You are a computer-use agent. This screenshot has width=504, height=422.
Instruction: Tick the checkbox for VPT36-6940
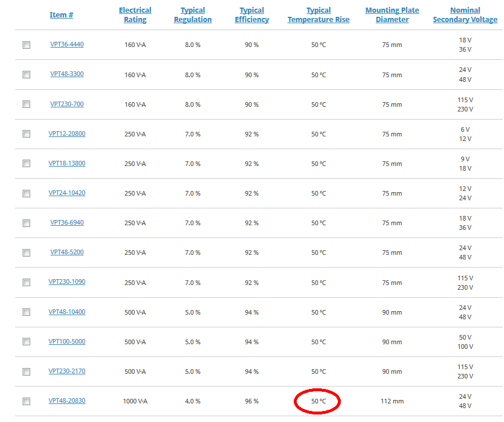[x=26, y=223]
